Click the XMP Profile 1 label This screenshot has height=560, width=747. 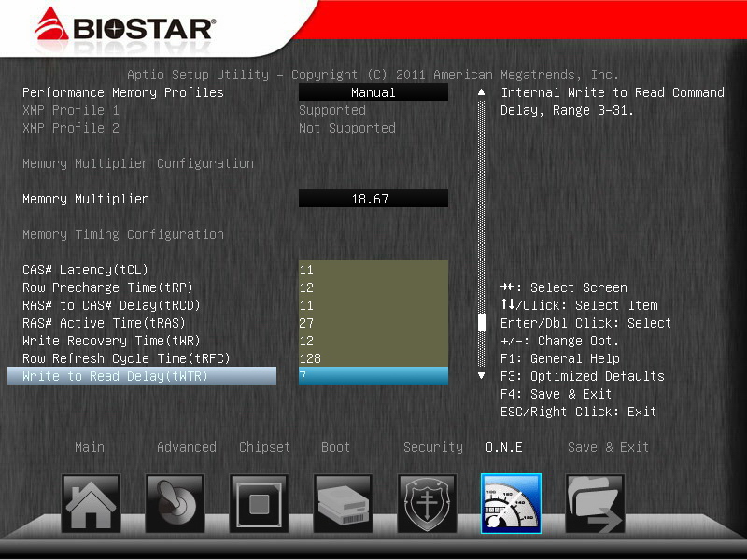(x=71, y=110)
